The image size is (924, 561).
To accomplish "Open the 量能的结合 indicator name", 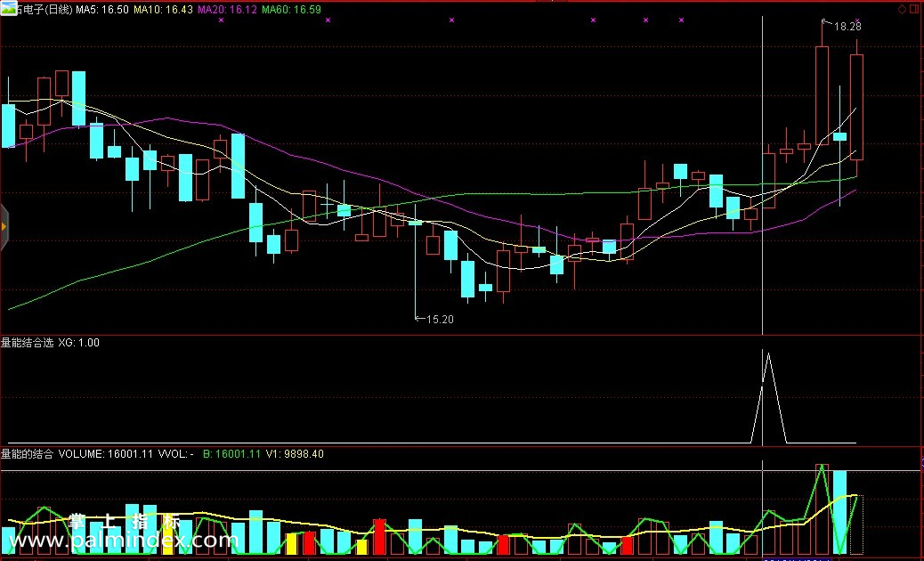I will (27, 454).
